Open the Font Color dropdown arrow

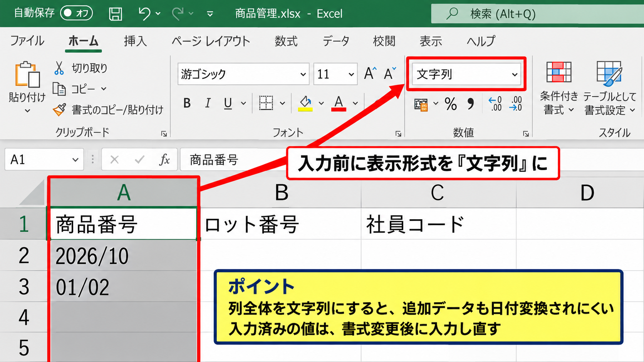(x=355, y=103)
